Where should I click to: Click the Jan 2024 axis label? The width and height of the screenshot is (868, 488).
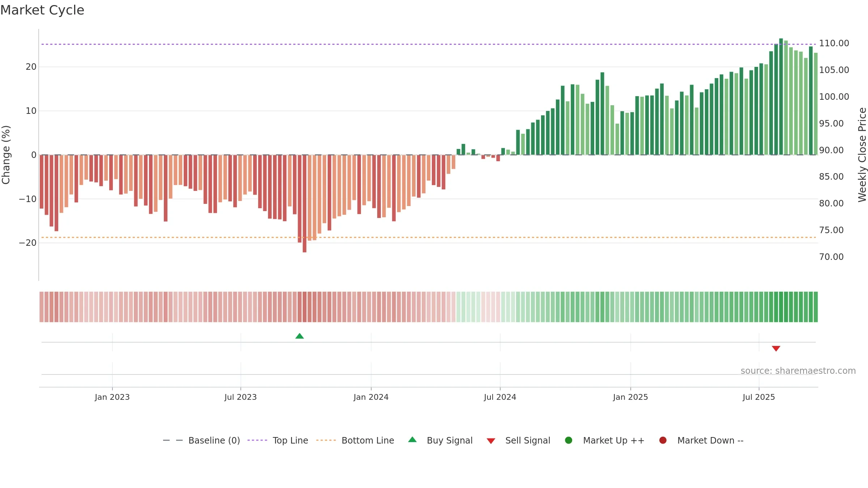coord(371,397)
